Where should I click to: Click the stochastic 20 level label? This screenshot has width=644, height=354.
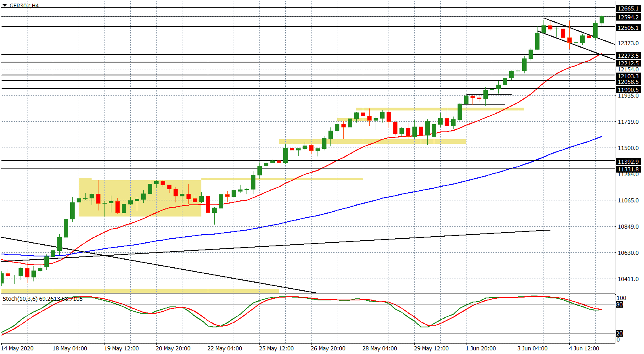pyautogui.click(x=619, y=333)
